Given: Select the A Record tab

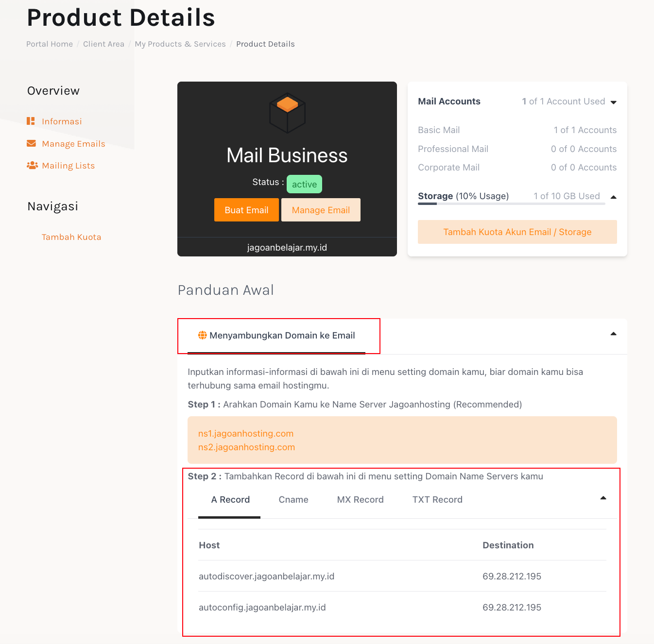Looking at the screenshot, I should 230,500.
